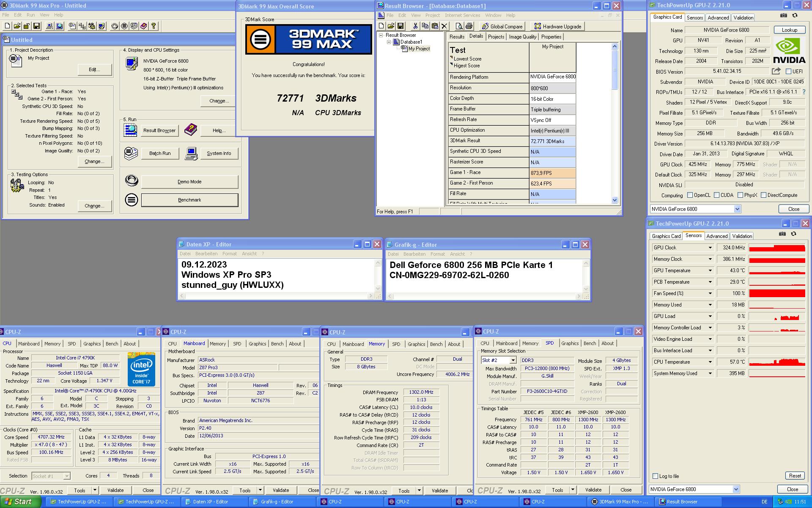Click the camera icon in GPU-Z Sensors window

782,234
